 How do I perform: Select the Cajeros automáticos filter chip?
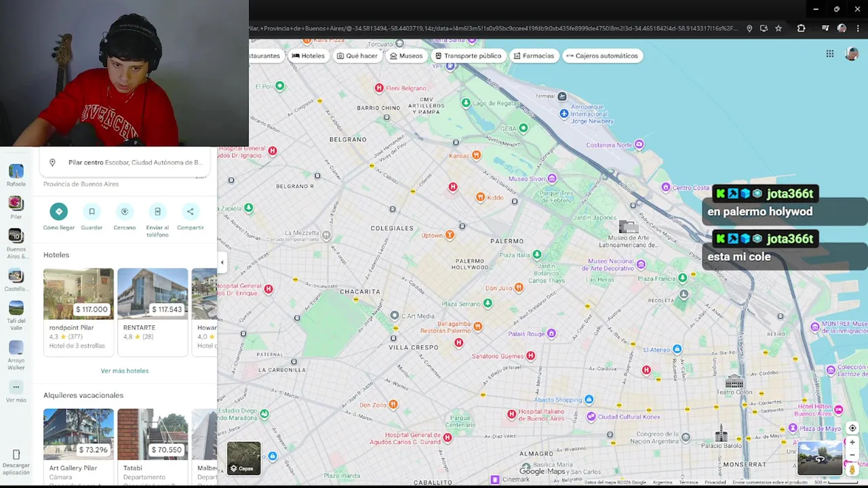click(602, 56)
